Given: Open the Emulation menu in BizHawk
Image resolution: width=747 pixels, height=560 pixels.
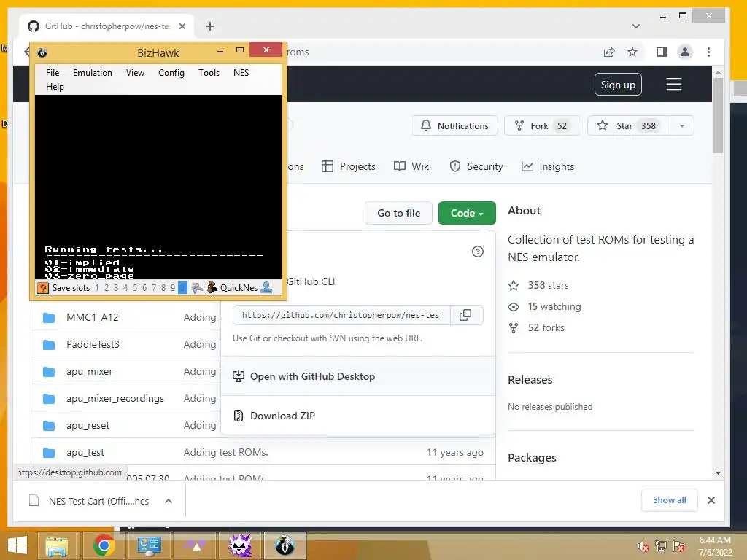Looking at the screenshot, I should click(x=93, y=73).
